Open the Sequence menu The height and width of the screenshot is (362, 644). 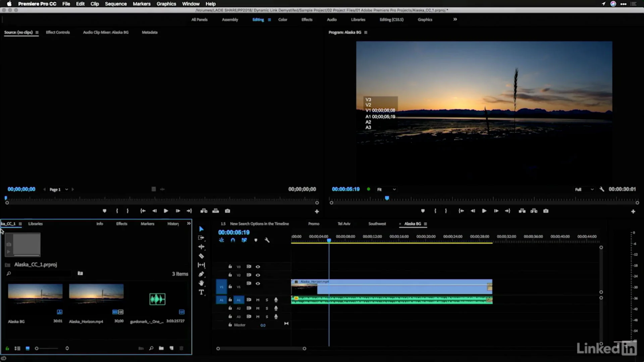pos(116,4)
